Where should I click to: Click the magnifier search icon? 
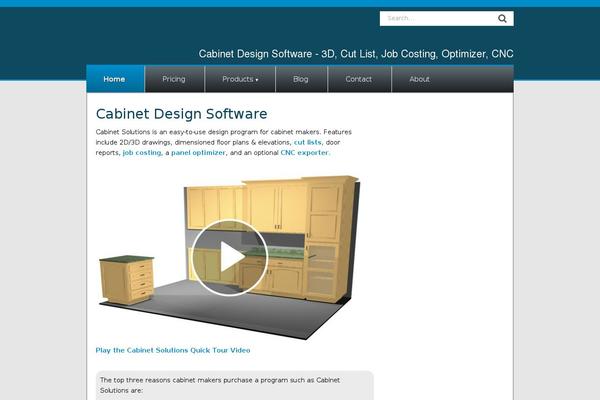502,18
